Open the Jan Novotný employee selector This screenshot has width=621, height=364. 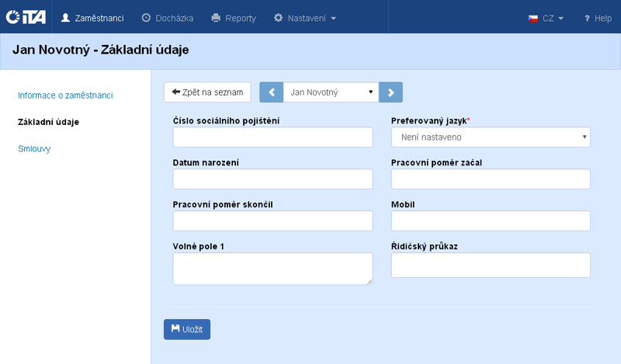pos(331,92)
